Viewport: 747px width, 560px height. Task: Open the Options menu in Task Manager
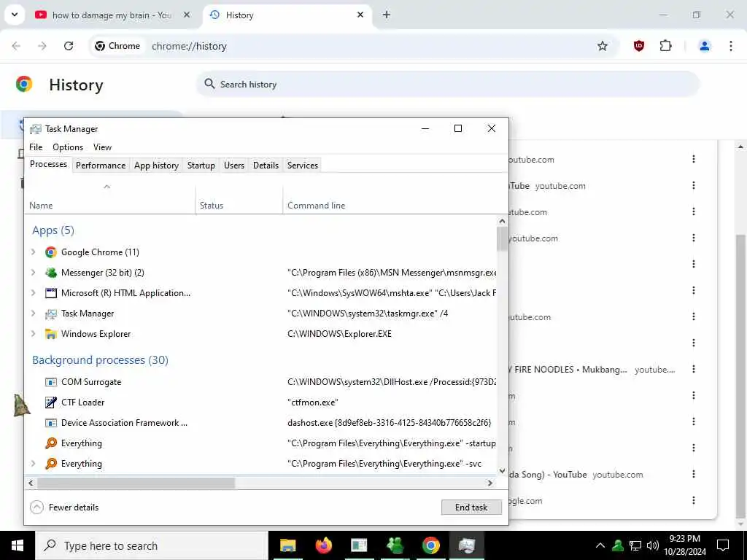[x=68, y=147]
